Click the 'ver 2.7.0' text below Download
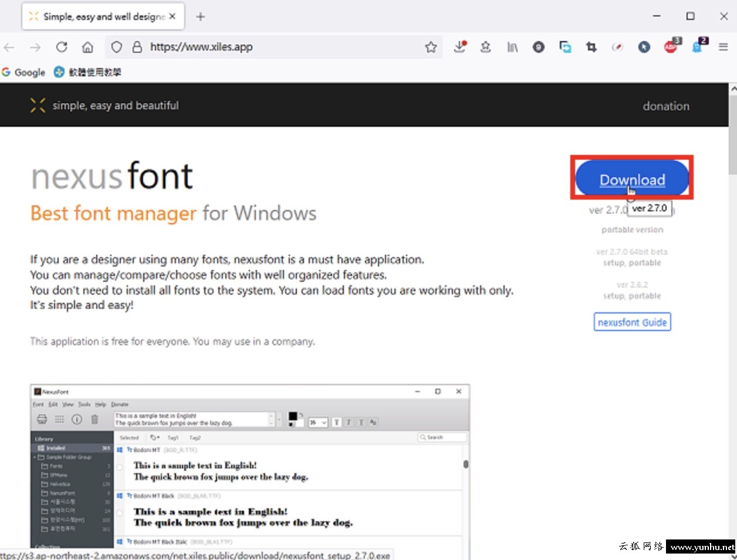The width and height of the screenshot is (737, 560). [608, 210]
